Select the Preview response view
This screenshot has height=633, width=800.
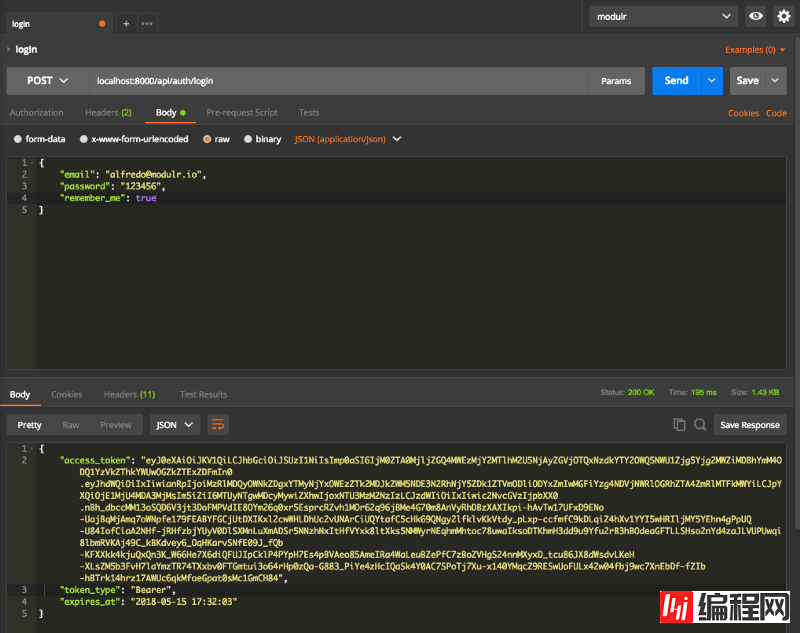pyautogui.click(x=116, y=424)
